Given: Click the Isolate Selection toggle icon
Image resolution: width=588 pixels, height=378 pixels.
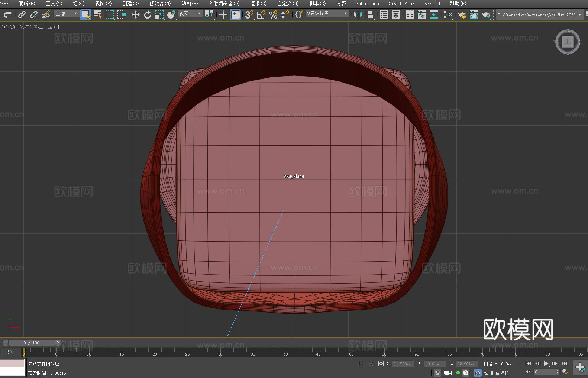Looking at the screenshot, I should point(361,364).
